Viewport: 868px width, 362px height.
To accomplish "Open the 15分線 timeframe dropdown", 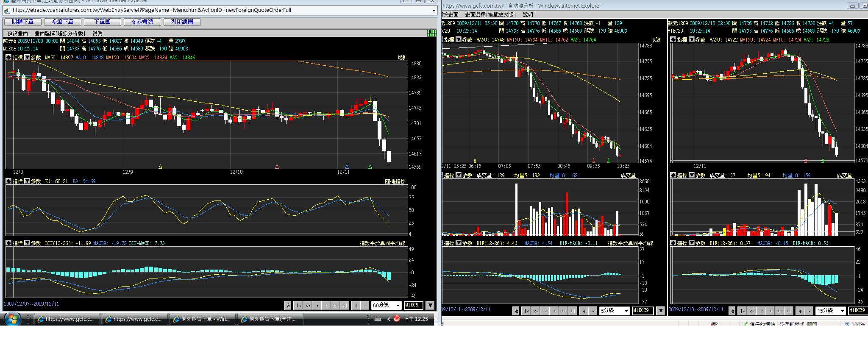I will pyautogui.click(x=831, y=311).
